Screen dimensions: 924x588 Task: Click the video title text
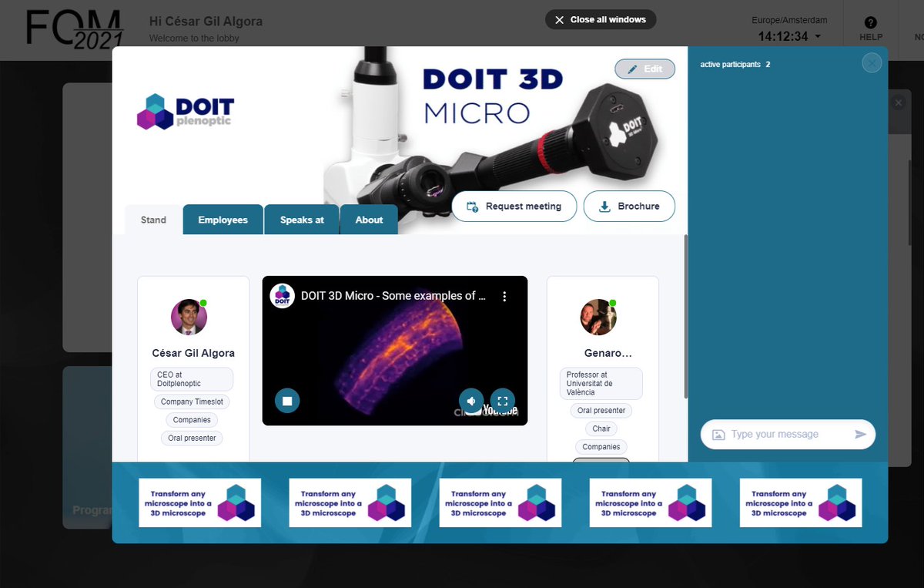pos(393,296)
